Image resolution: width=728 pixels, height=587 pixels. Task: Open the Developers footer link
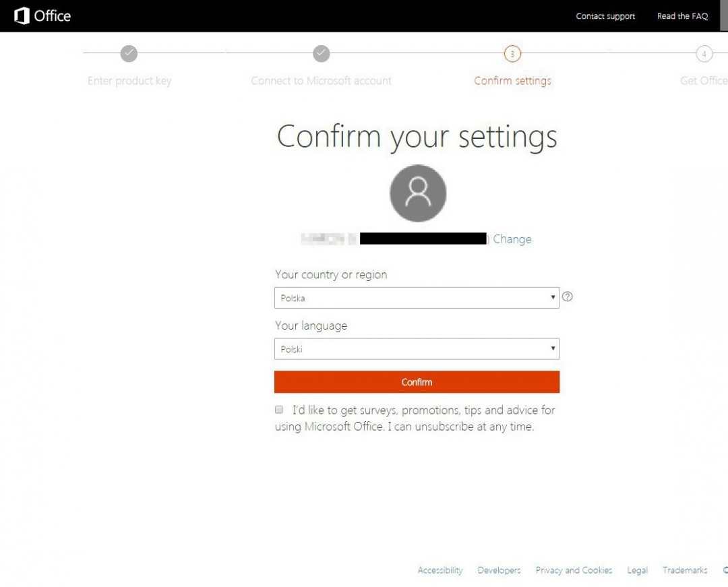499,570
